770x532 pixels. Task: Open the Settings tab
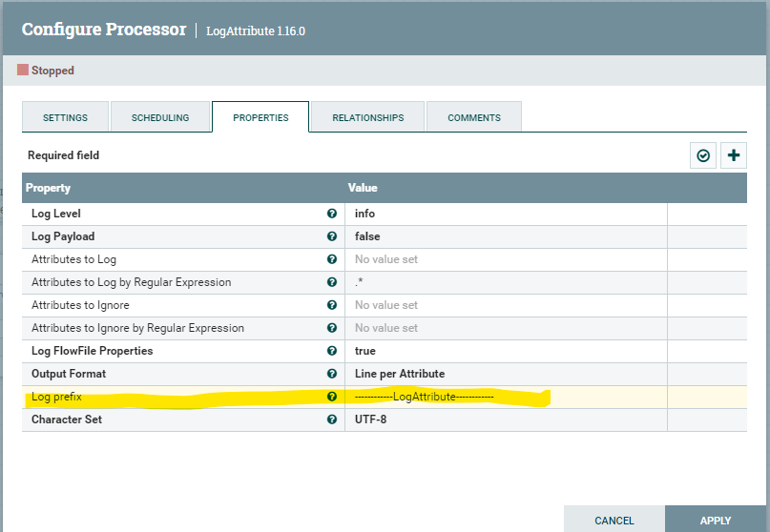click(65, 117)
